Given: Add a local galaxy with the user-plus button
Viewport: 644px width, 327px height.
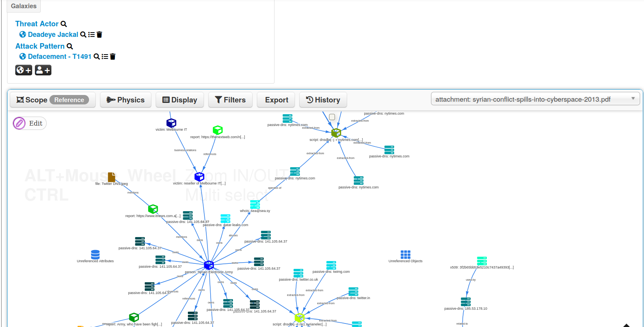Looking at the screenshot, I should coord(43,70).
